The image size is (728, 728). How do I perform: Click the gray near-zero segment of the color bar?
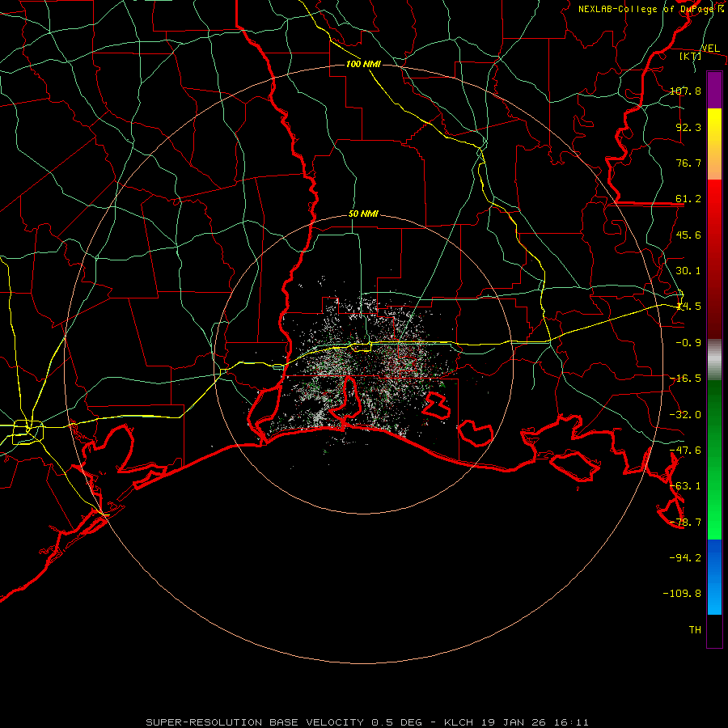pyautogui.click(x=714, y=360)
